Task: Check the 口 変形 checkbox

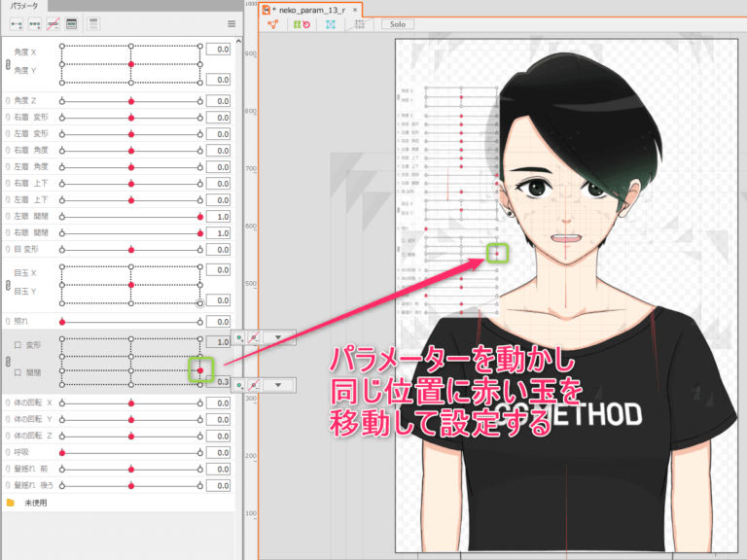Action: point(18,345)
